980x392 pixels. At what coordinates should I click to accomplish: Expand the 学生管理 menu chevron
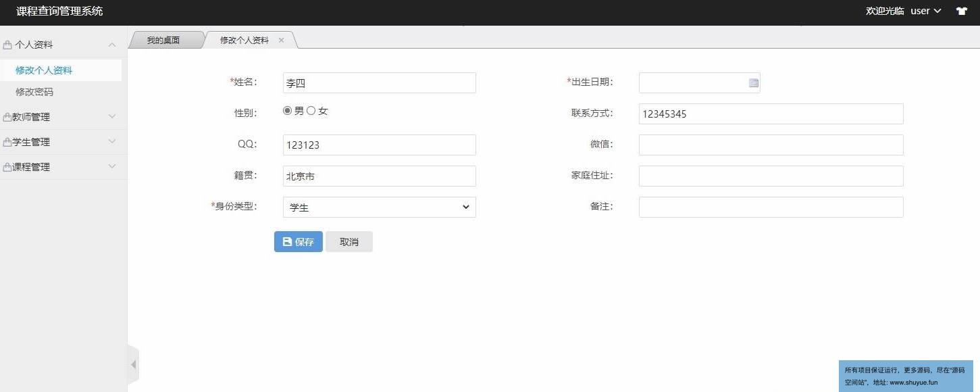[112, 141]
